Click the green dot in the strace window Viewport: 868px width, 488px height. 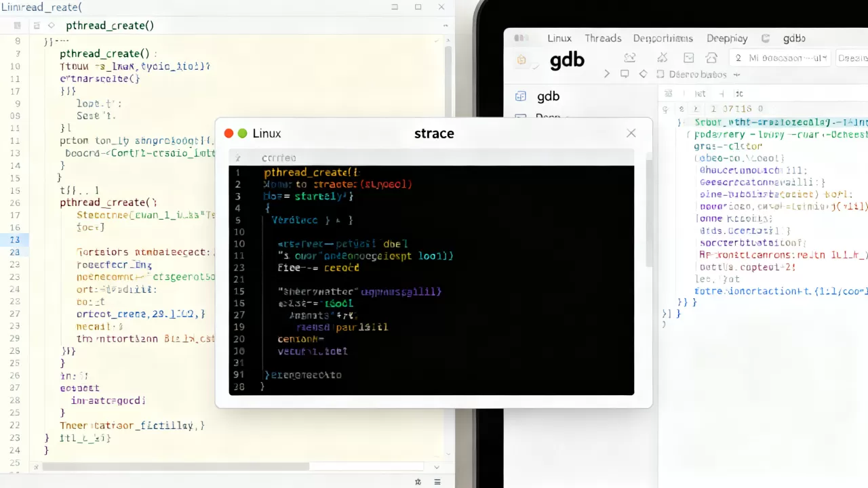pyautogui.click(x=243, y=134)
